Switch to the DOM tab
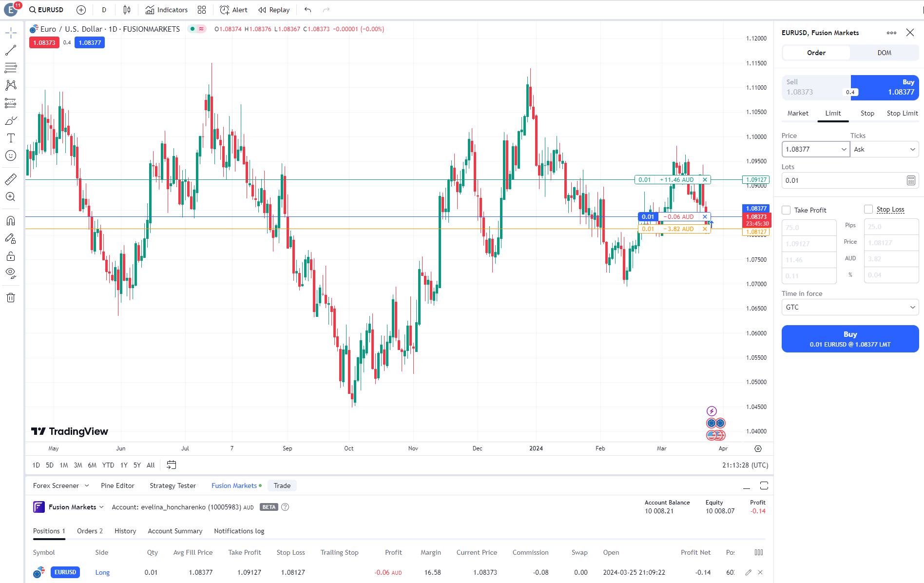This screenshot has height=583, width=924. 884,53
